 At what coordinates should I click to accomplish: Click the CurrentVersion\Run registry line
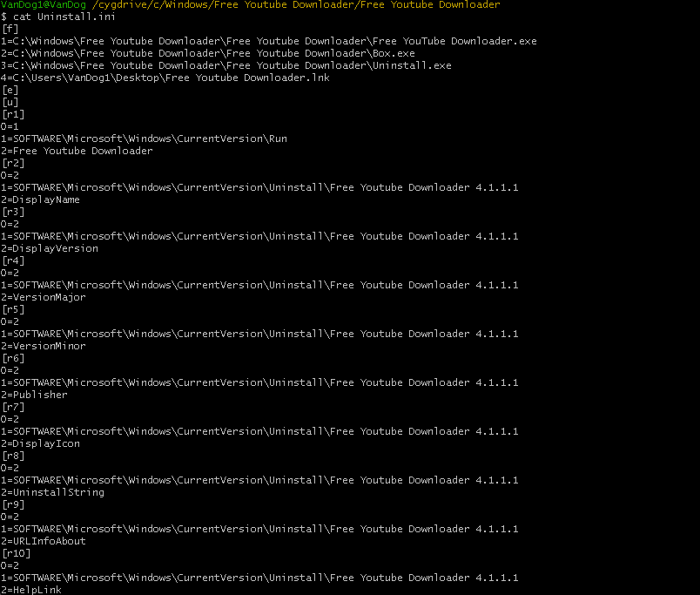(x=145, y=139)
